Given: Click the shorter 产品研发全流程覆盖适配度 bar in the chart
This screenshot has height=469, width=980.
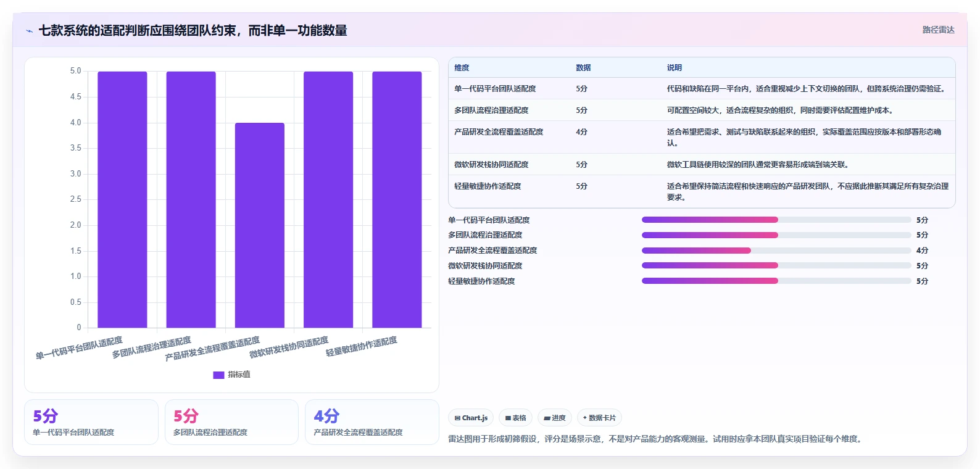Looking at the screenshot, I should [260, 225].
